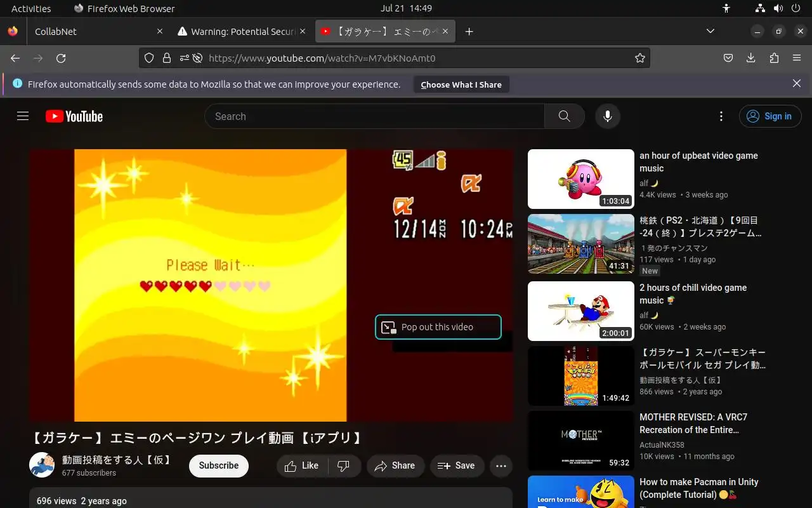The image size is (812, 508).
Task: Close the CollabNet tab
Action: click(x=160, y=31)
